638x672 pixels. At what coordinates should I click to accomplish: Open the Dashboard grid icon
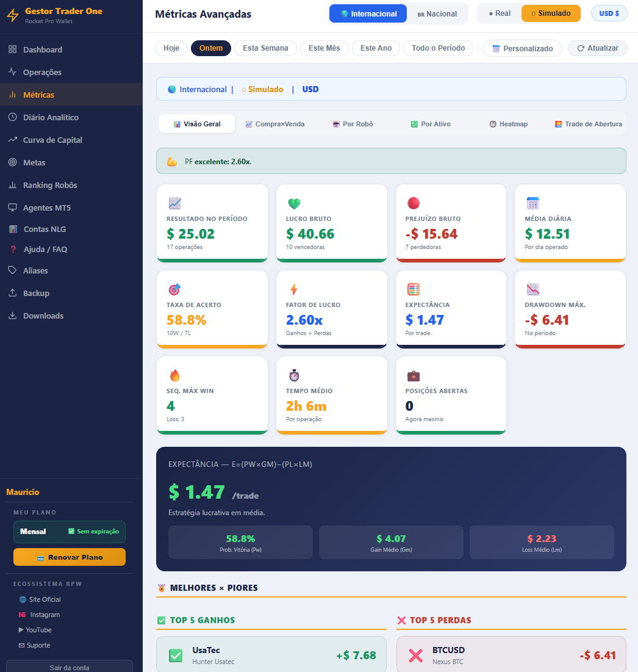(12, 49)
